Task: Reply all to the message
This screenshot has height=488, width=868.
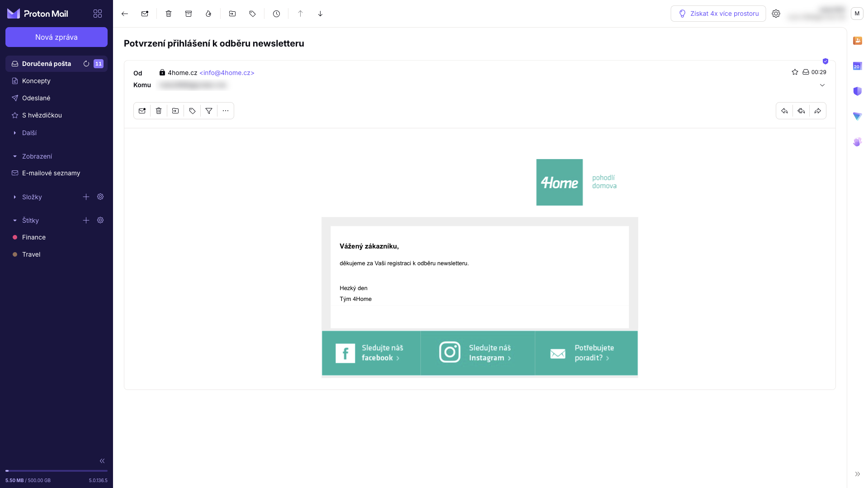Action: point(801,111)
